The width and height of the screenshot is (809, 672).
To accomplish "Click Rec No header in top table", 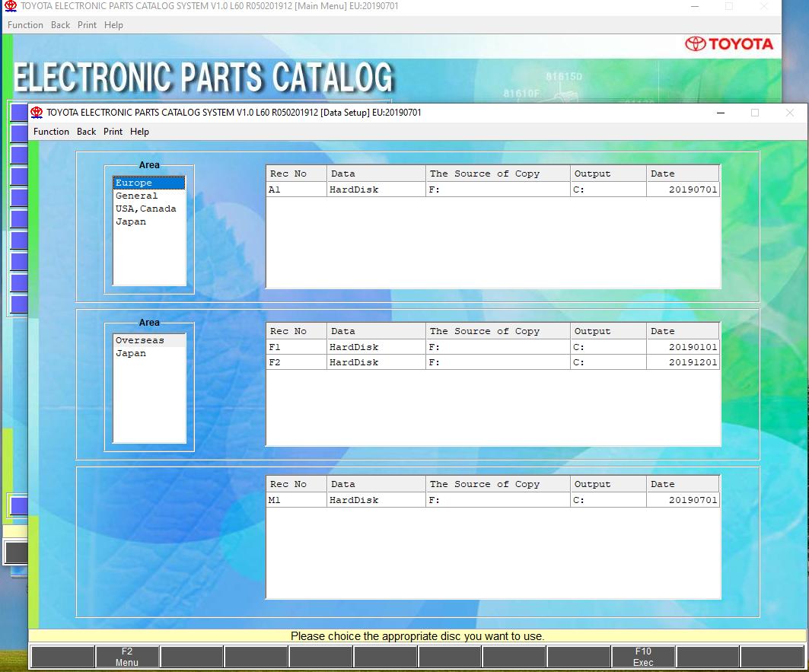I will (x=297, y=174).
